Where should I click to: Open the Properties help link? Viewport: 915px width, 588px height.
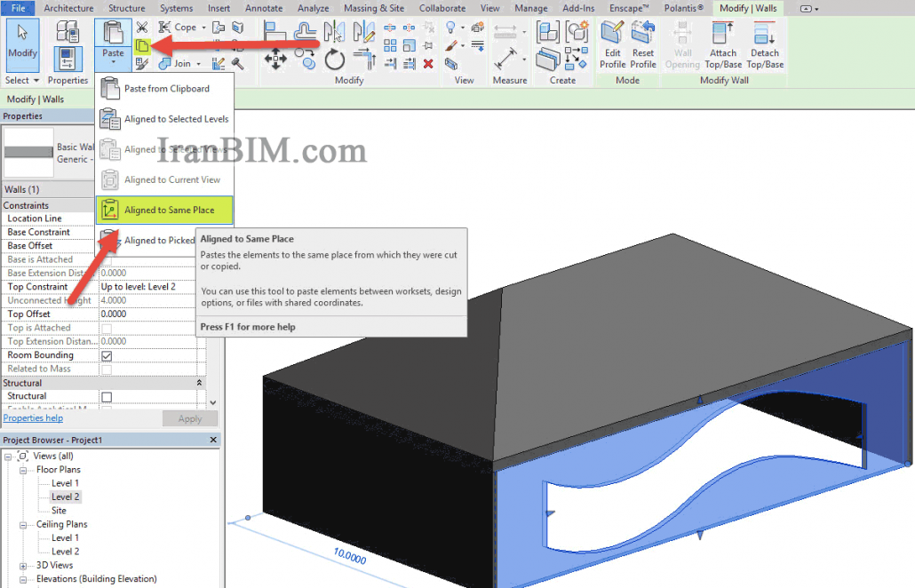[x=33, y=417]
